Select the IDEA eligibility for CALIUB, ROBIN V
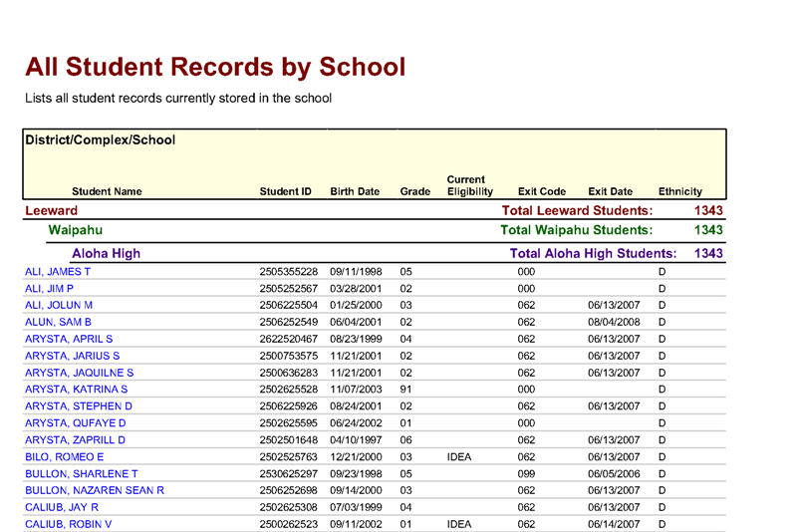This screenshot has width=796, height=532. coord(459,524)
